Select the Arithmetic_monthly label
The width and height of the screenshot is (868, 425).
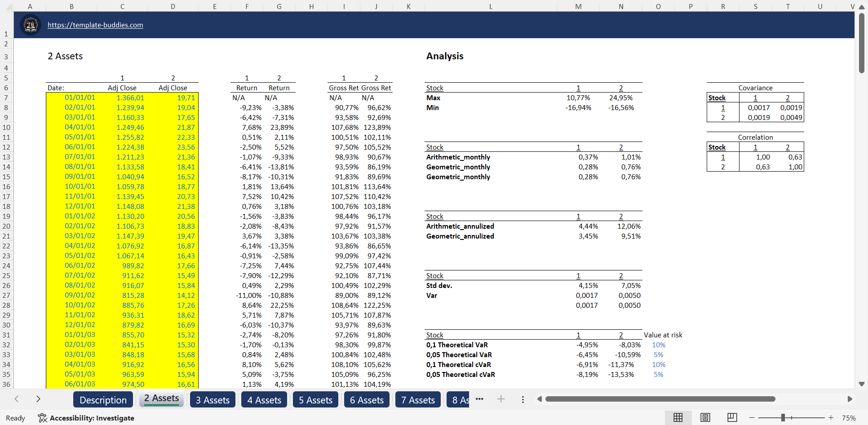[458, 157]
